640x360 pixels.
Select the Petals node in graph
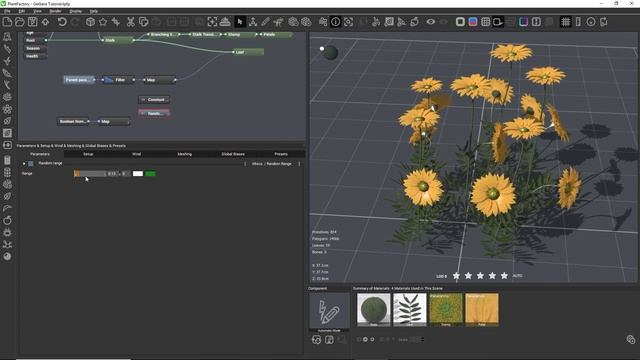point(275,35)
